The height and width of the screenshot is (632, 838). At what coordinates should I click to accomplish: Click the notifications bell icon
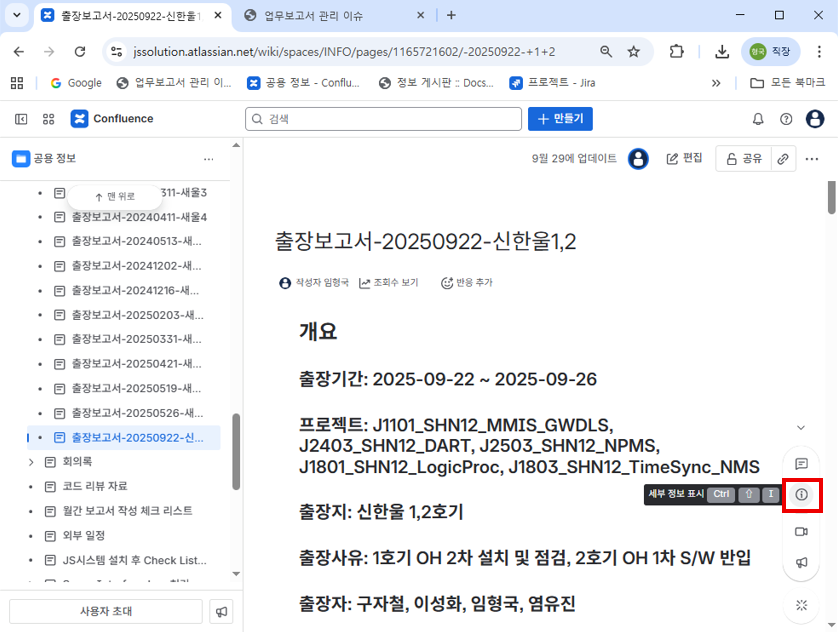758,119
